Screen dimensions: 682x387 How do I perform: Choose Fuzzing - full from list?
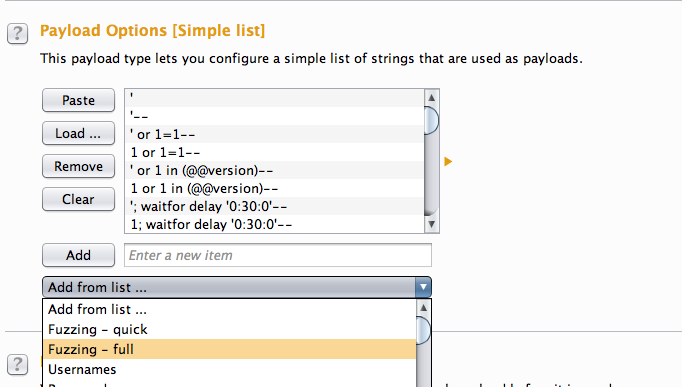tap(229, 349)
